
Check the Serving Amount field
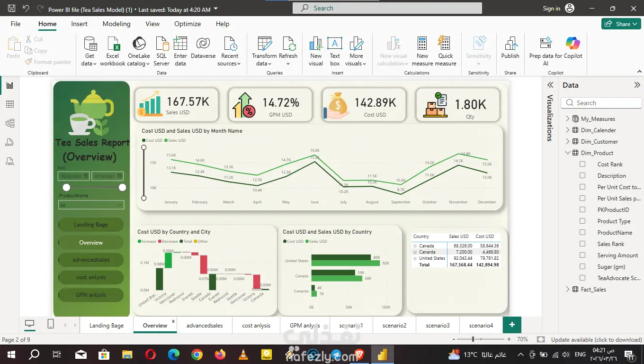point(582,255)
